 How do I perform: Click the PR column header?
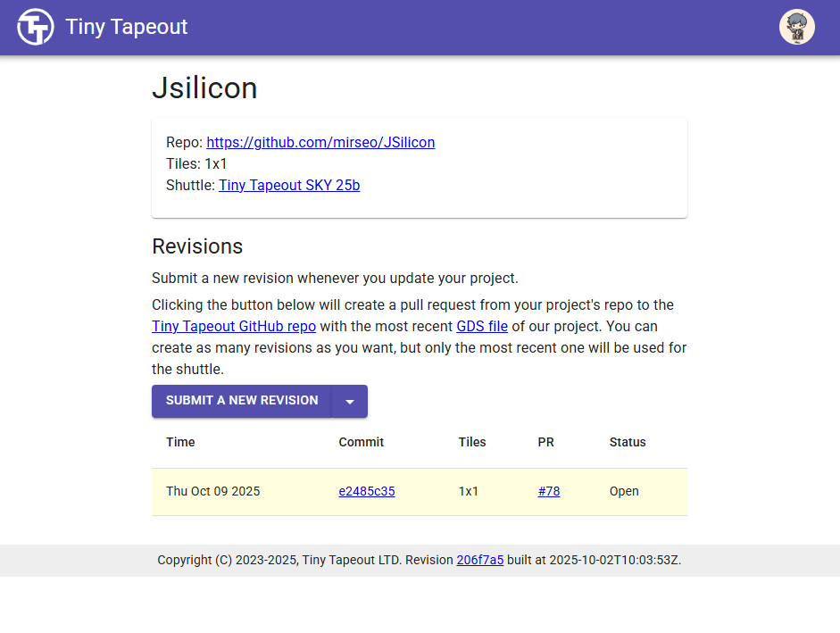[x=546, y=442]
